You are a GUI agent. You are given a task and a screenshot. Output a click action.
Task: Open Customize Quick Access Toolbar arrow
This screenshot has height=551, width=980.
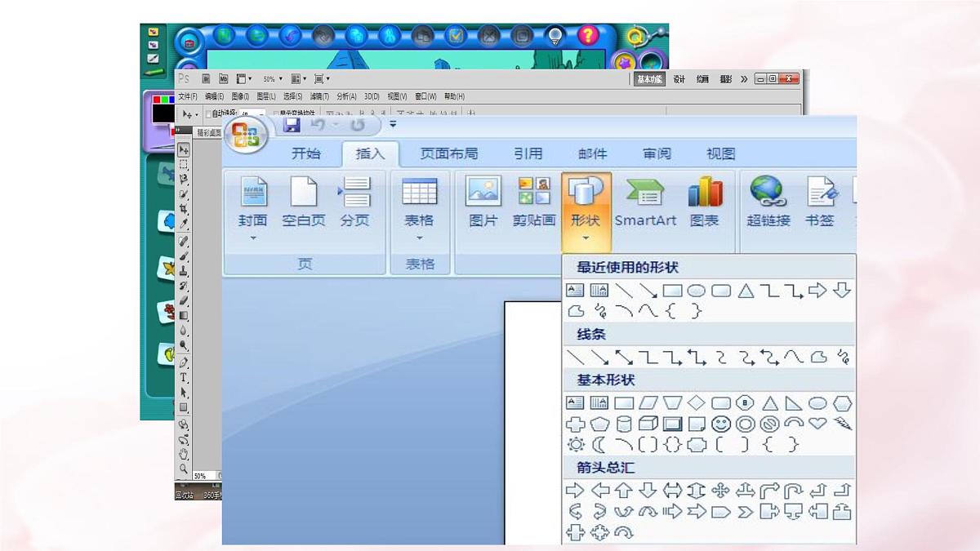coord(393,125)
